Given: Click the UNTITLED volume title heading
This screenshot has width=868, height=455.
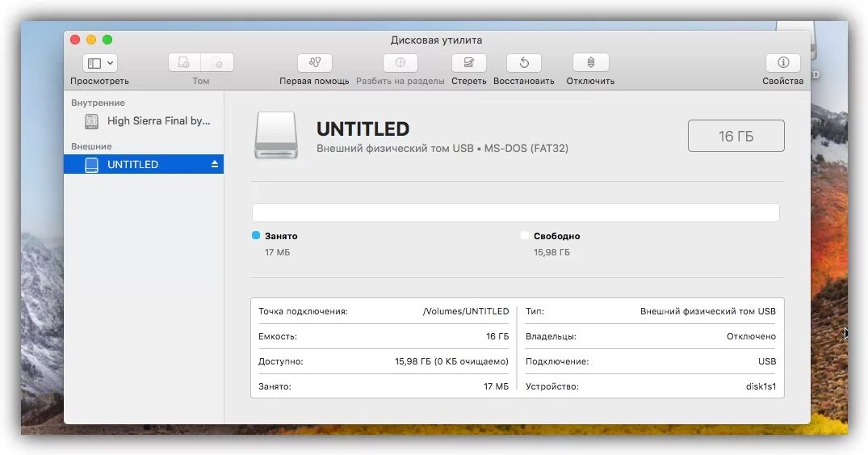Looking at the screenshot, I should 363,129.
